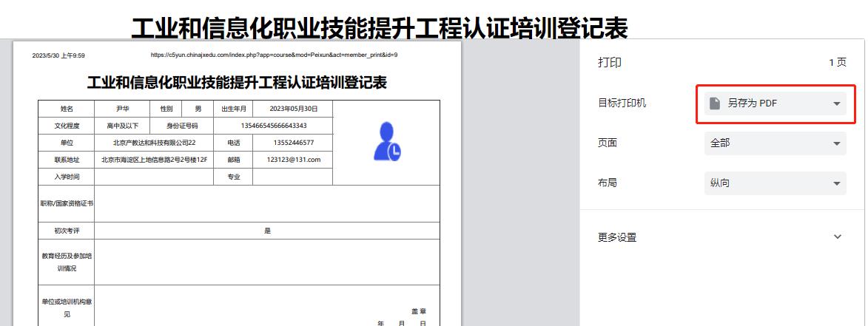This screenshot has height=326, width=868.
Task: Click the 入学时间 label cell
Action: coord(67,177)
